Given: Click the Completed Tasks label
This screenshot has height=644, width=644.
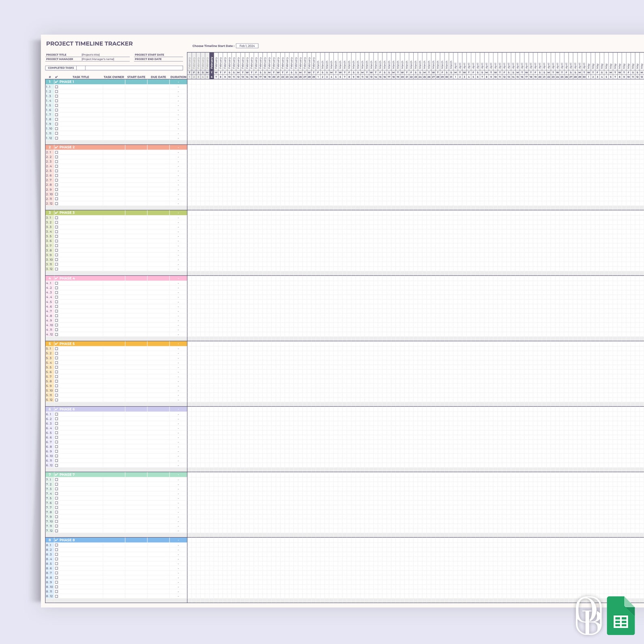Looking at the screenshot, I should (x=61, y=68).
